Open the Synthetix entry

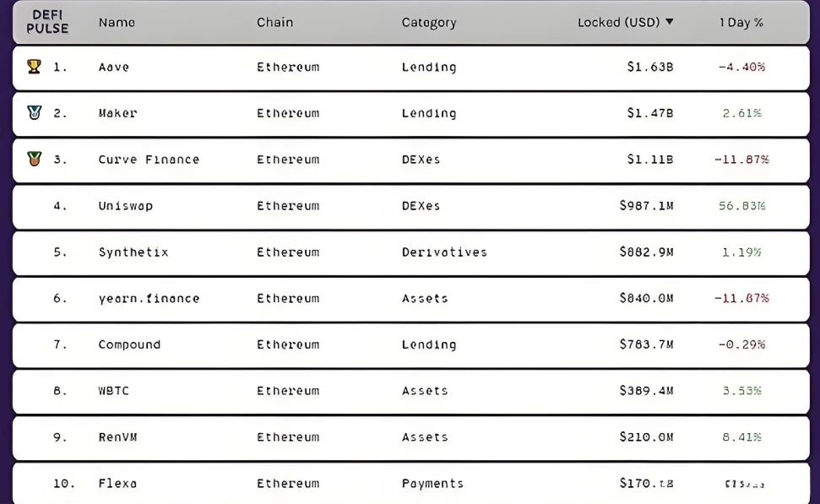pyautogui.click(x=133, y=252)
